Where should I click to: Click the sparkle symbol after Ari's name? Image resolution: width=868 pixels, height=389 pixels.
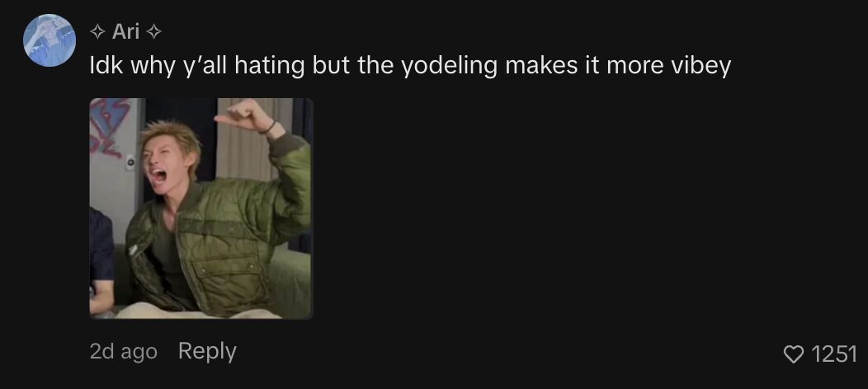pyautogui.click(x=154, y=33)
